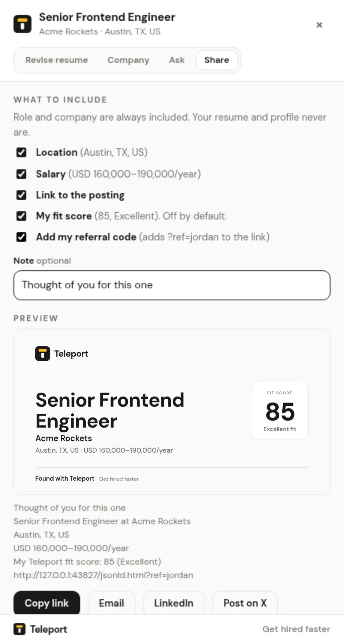Open the Company tab
344x644 pixels.
click(129, 60)
